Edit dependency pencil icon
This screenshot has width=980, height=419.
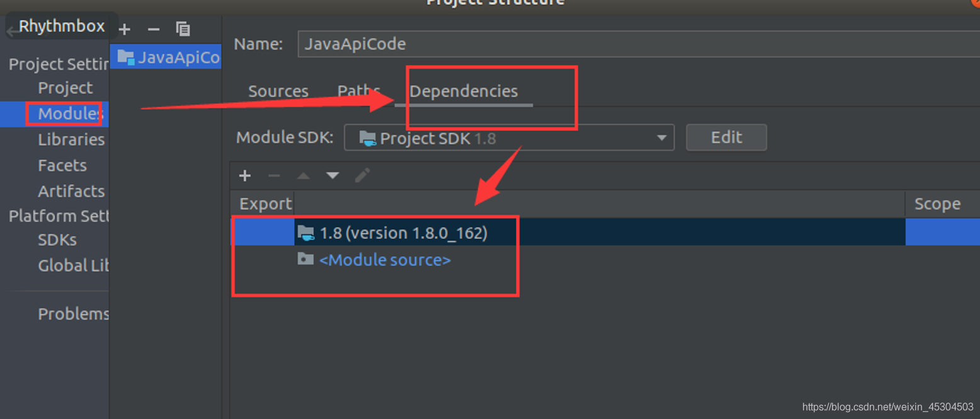tap(362, 176)
